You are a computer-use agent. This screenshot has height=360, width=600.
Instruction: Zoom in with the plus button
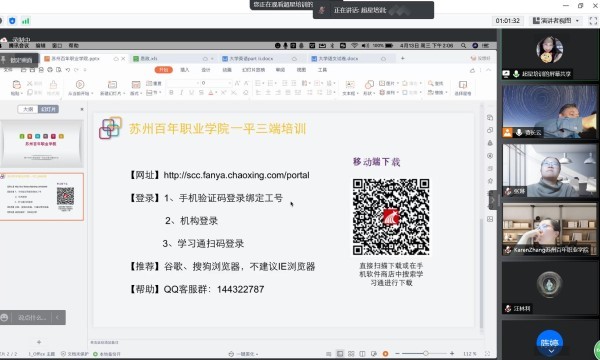(452, 354)
